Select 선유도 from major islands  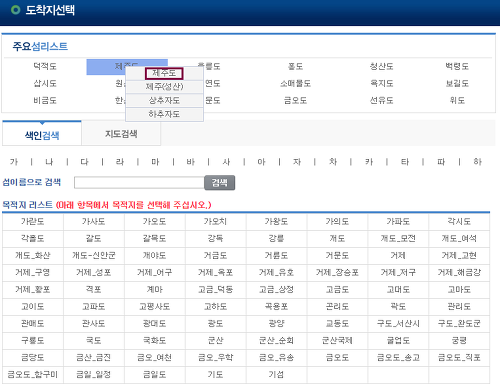[x=382, y=100]
